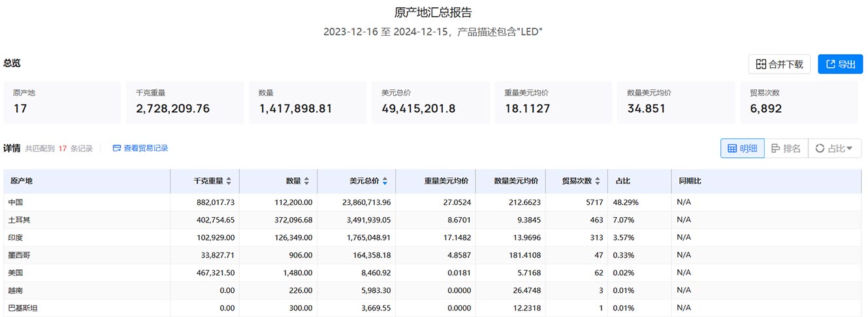868x317 pixels.
Task: Click the 占比 column header
Action: tap(639, 181)
